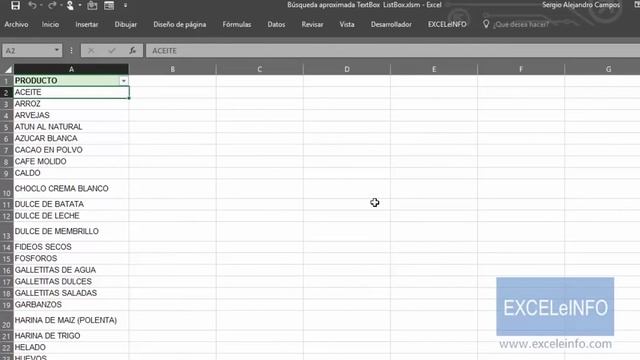Select the HARINA DE MAIZ (POLENTA) cell
The image size is (640, 360).
71,320
